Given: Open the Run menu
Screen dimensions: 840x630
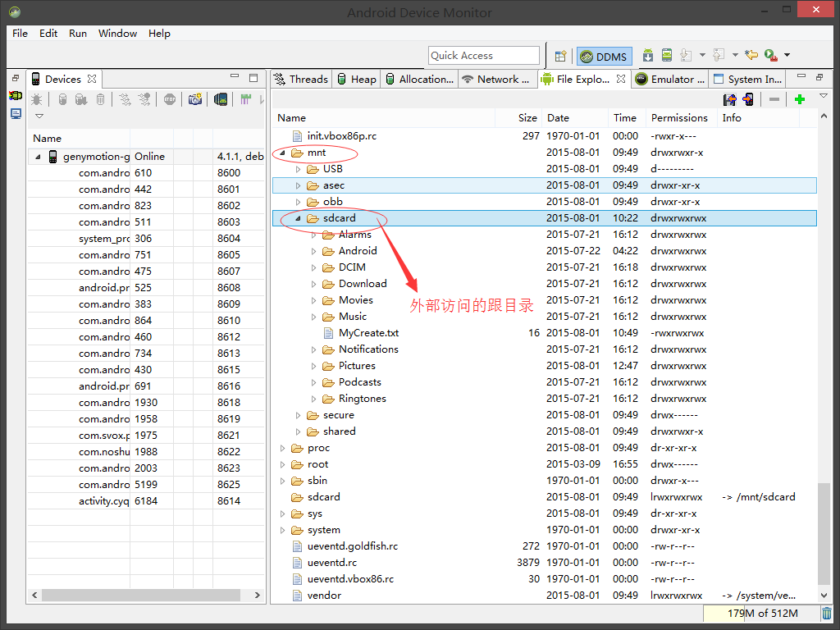Looking at the screenshot, I should coord(78,33).
